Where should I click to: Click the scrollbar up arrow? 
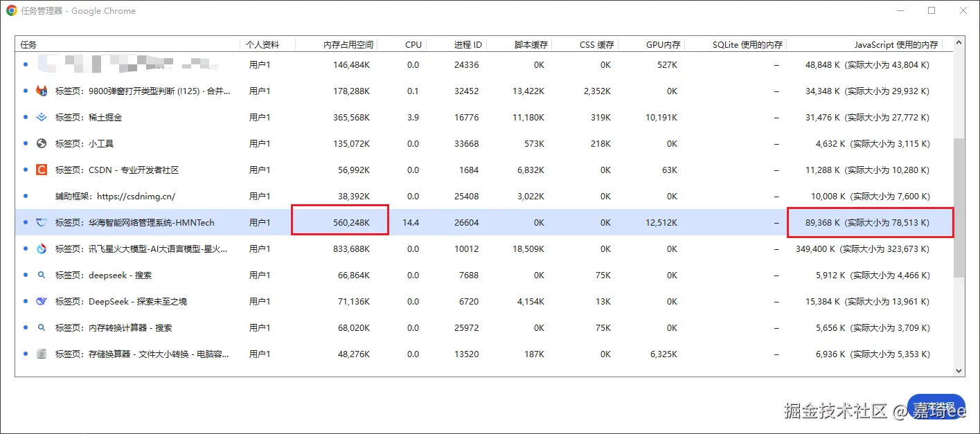(959, 42)
